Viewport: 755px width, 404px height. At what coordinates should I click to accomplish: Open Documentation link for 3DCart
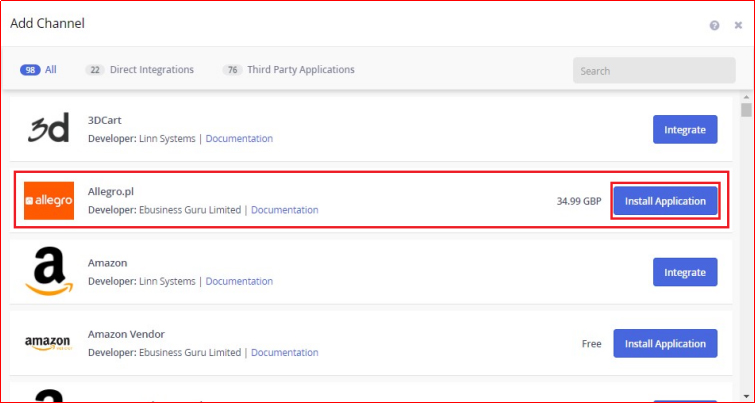click(x=239, y=139)
